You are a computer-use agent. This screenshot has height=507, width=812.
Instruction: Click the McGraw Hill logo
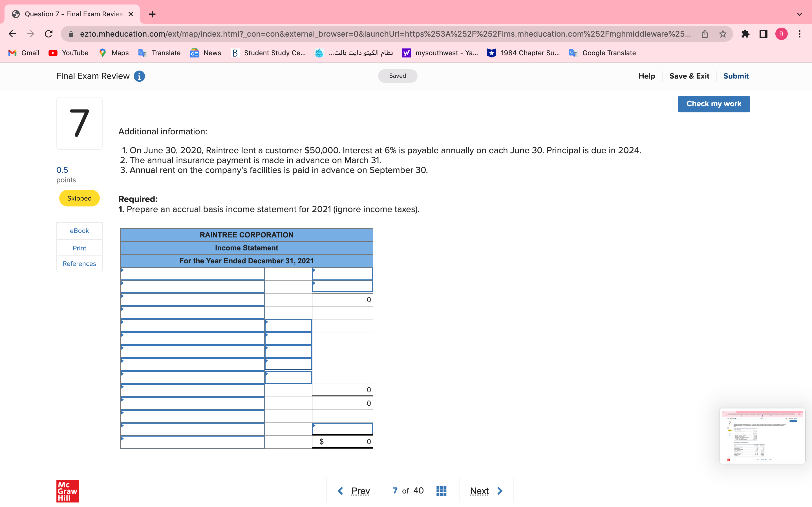pos(67,491)
